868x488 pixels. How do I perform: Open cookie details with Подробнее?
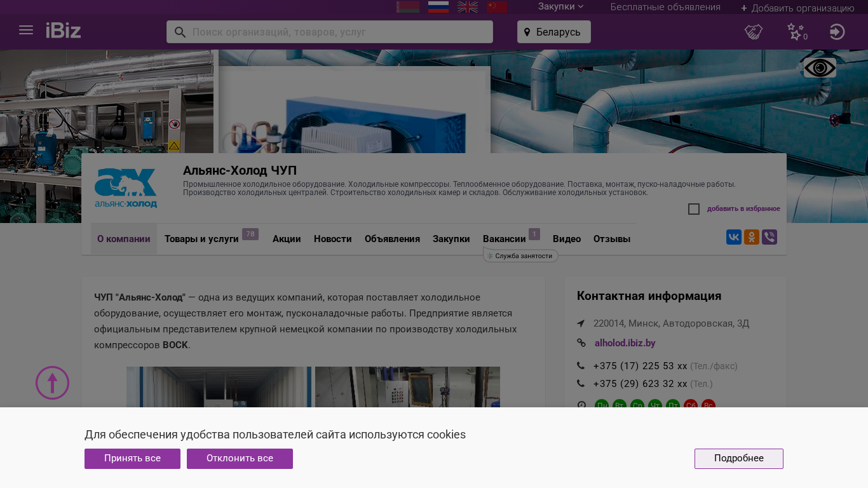739,459
